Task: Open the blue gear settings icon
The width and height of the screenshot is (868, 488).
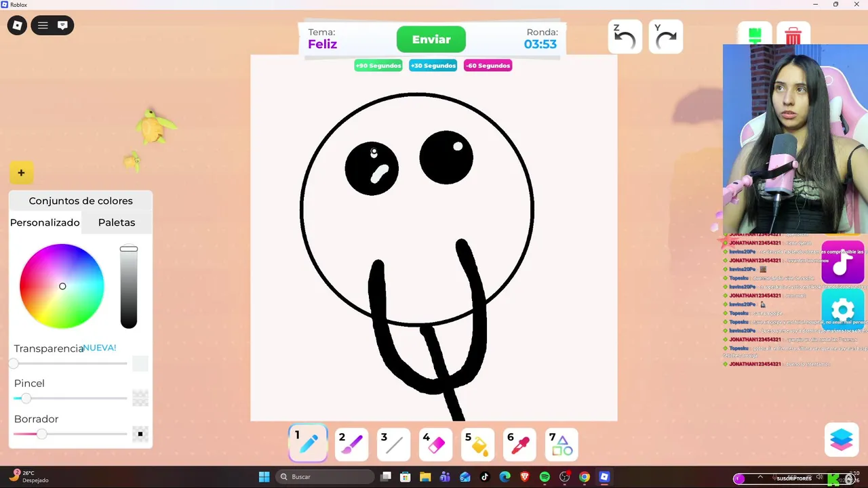Action: click(x=842, y=310)
